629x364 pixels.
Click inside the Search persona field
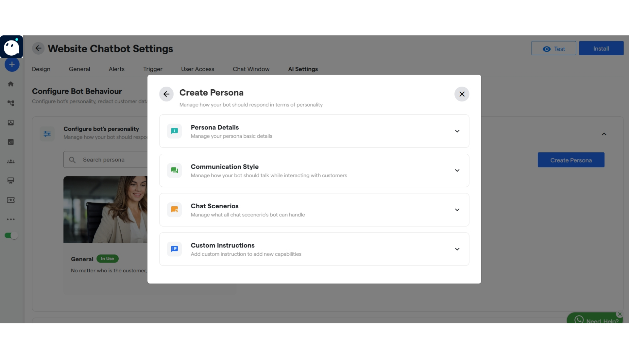108,159
